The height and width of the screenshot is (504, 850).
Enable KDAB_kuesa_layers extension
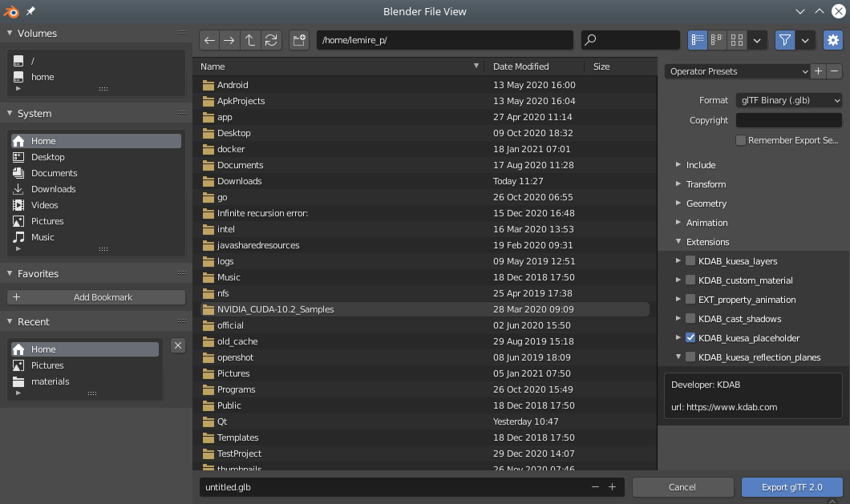tap(690, 260)
